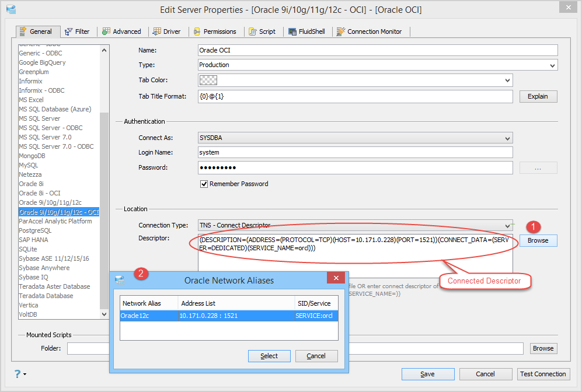Click the driver list scroll up arrow
The height and width of the screenshot is (392, 582).
tap(104, 50)
